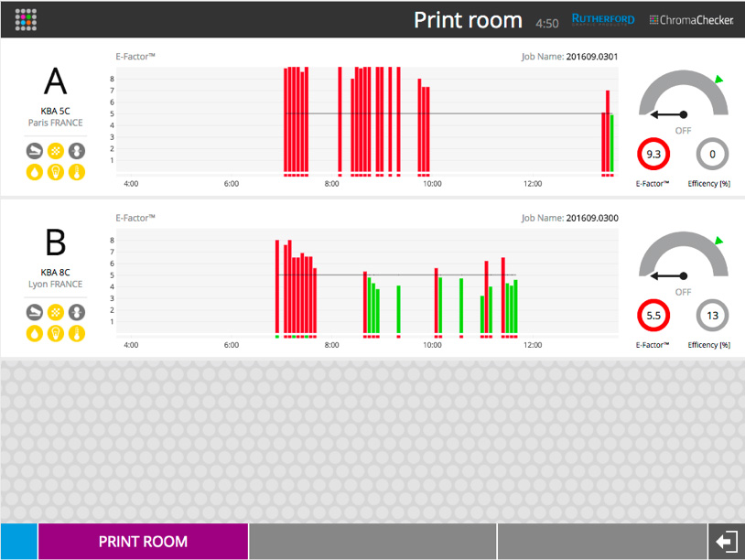Click press B measuring instrument icon
The width and height of the screenshot is (745, 560).
coord(34,313)
